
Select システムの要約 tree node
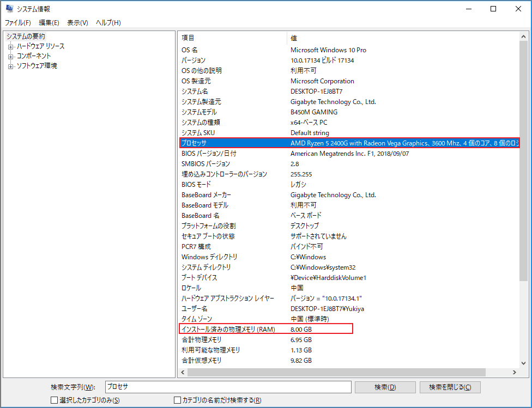(26, 36)
